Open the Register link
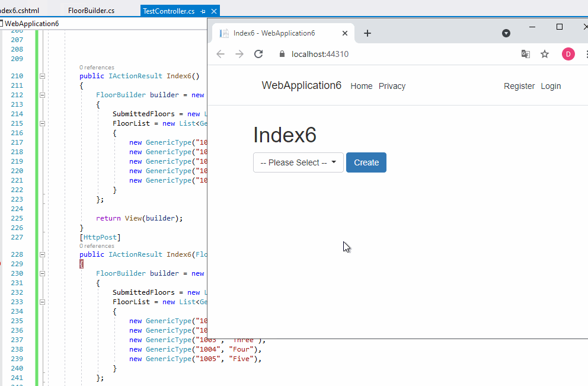This screenshot has height=386, width=588. click(519, 86)
